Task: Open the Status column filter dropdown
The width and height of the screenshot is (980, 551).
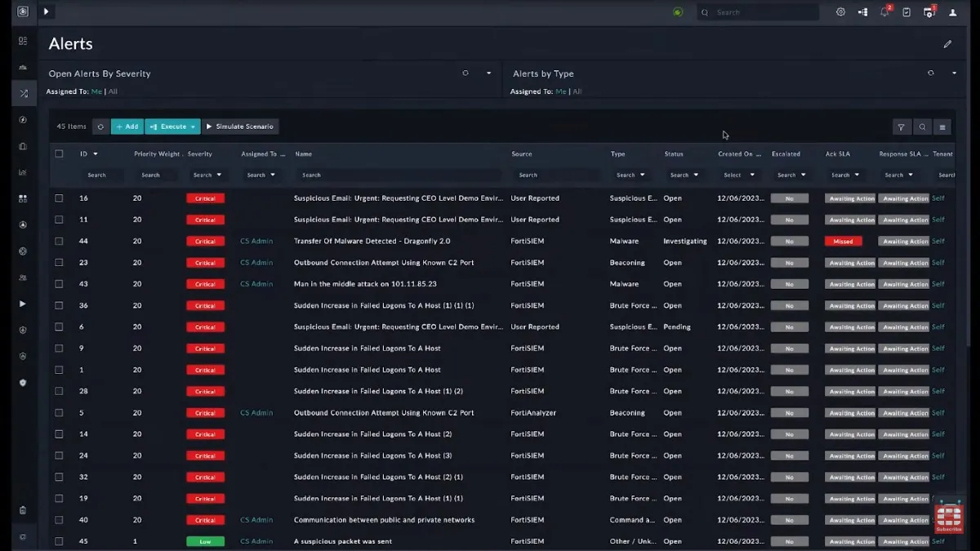Action: point(684,175)
